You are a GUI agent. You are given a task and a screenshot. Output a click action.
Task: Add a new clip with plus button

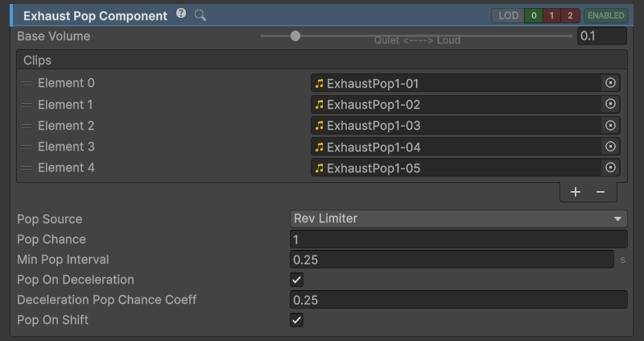(576, 192)
